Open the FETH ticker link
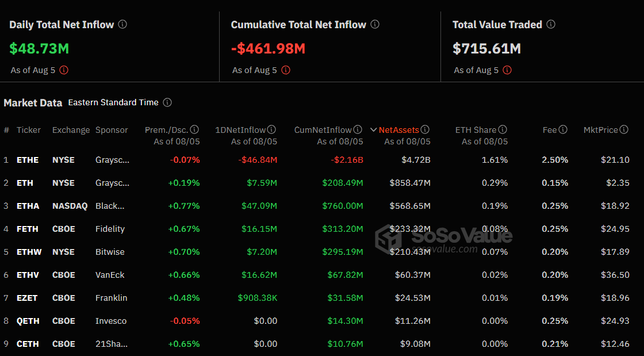This screenshot has height=356, width=644. 27,229
